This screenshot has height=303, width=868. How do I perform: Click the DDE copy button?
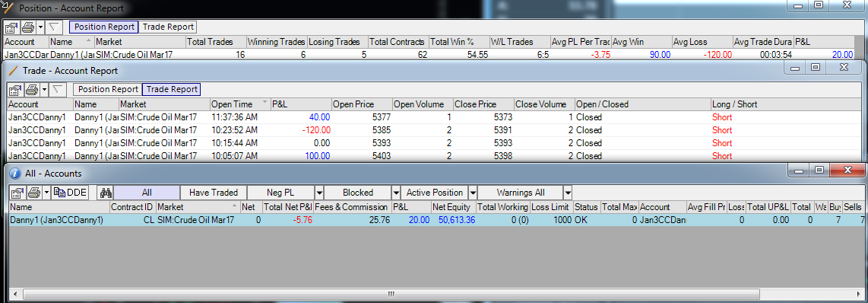pos(70,193)
